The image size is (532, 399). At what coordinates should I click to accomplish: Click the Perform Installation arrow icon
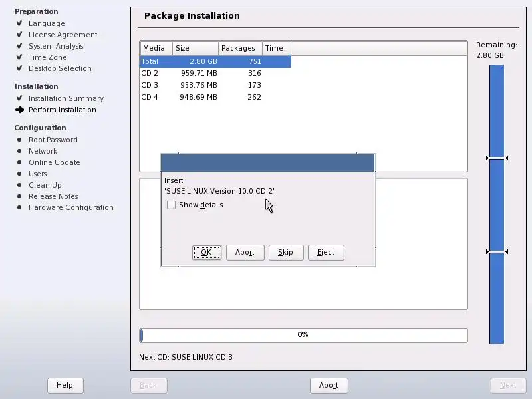pos(20,110)
